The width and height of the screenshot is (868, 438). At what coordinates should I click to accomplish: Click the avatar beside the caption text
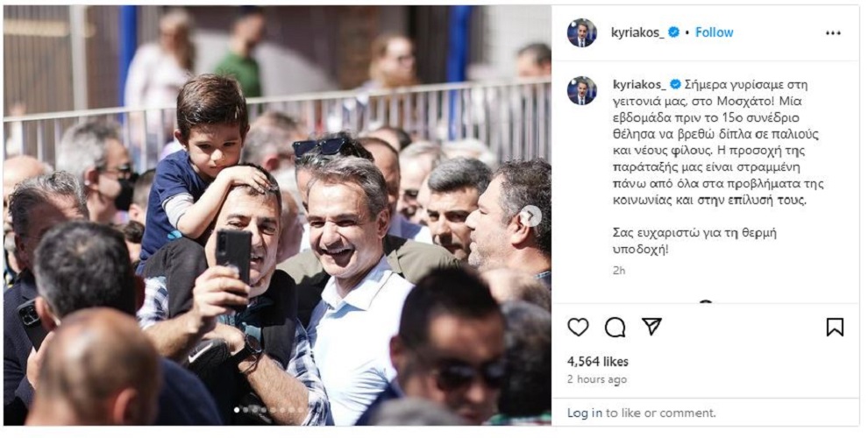[x=582, y=91]
